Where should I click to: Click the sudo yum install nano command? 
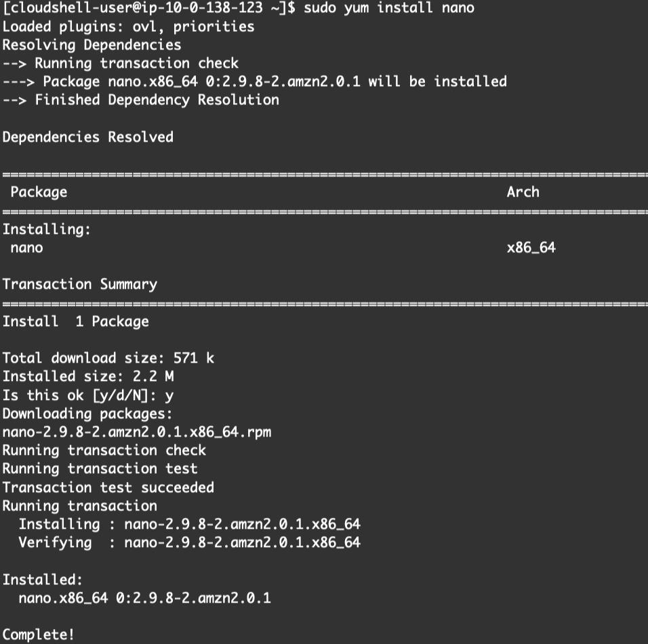click(389, 8)
